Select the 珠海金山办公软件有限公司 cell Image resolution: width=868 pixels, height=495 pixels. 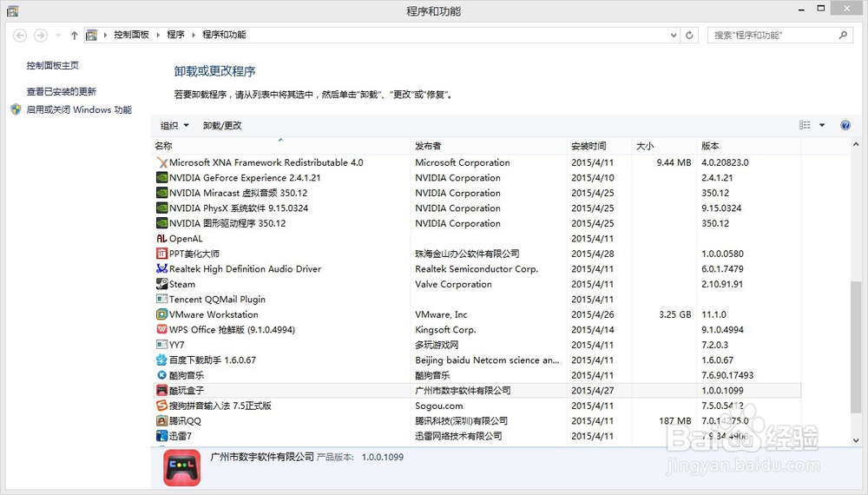(x=467, y=254)
